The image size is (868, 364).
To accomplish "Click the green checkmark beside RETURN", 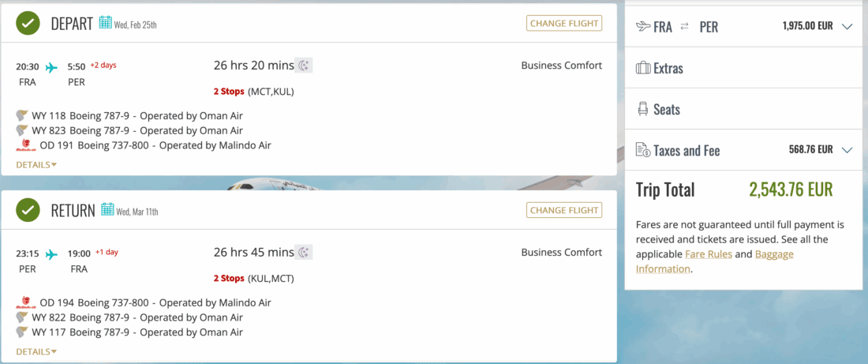I will [28, 211].
